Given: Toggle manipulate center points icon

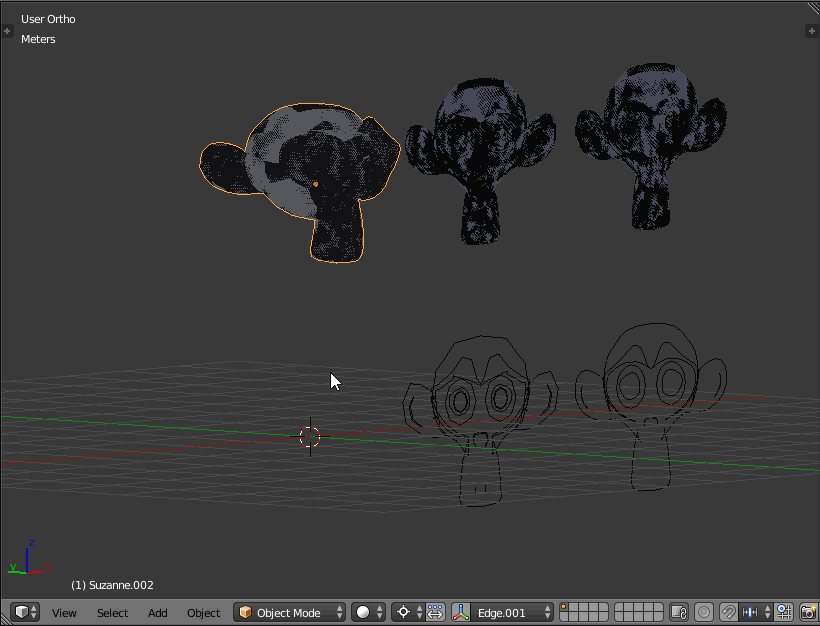Looking at the screenshot, I should pos(435,612).
